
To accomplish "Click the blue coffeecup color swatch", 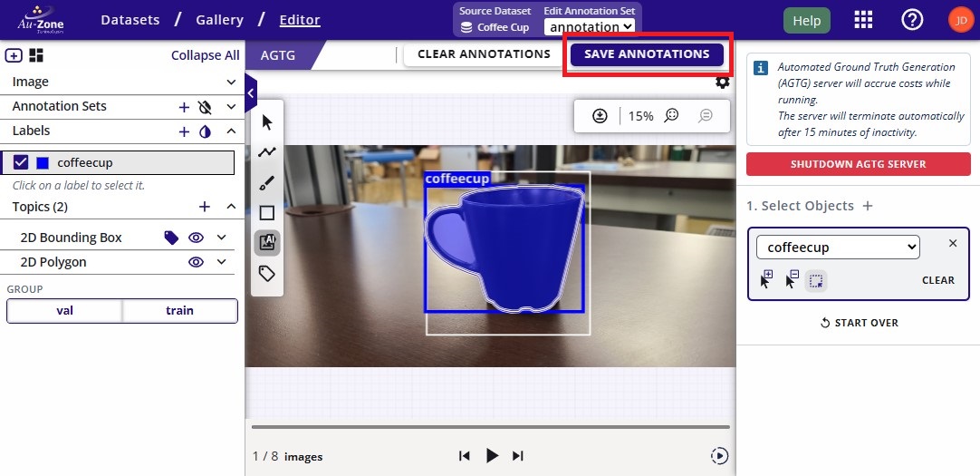I will [x=43, y=163].
